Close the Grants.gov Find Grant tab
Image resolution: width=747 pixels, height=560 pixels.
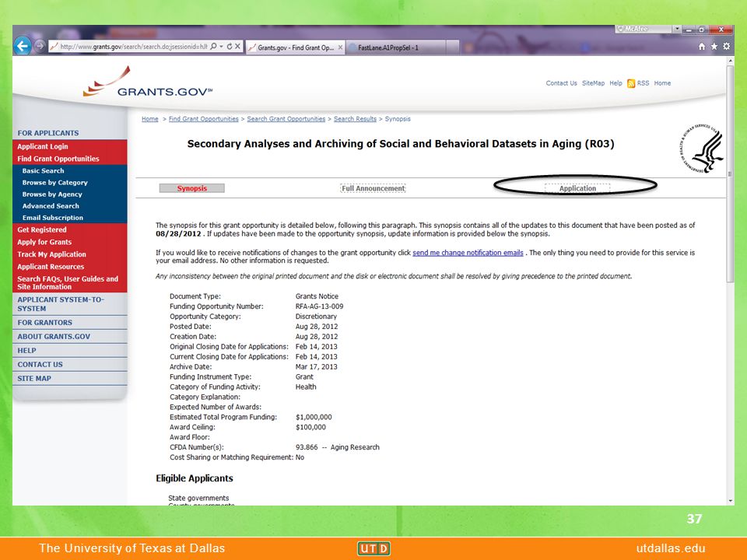pyautogui.click(x=340, y=47)
